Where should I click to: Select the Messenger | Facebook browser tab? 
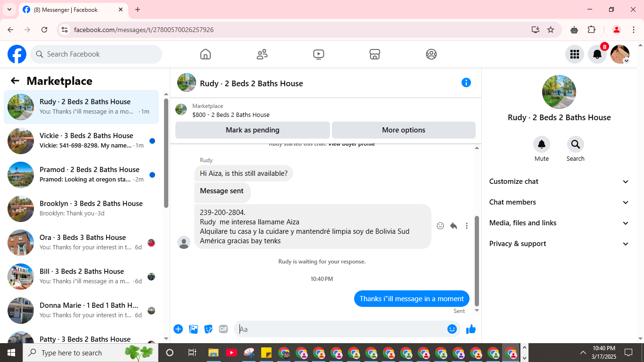(x=73, y=10)
